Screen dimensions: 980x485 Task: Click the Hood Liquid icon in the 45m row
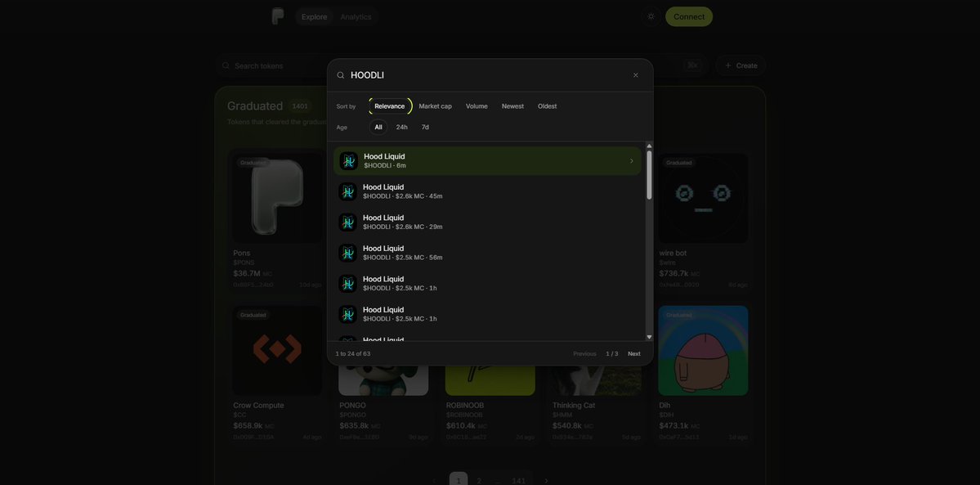347,191
